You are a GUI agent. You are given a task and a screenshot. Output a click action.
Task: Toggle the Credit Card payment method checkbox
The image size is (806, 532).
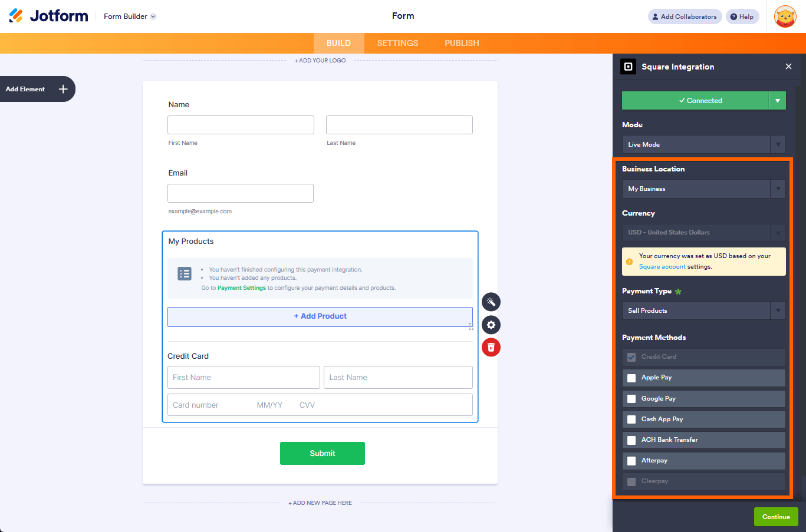click(x=631, y=357)
